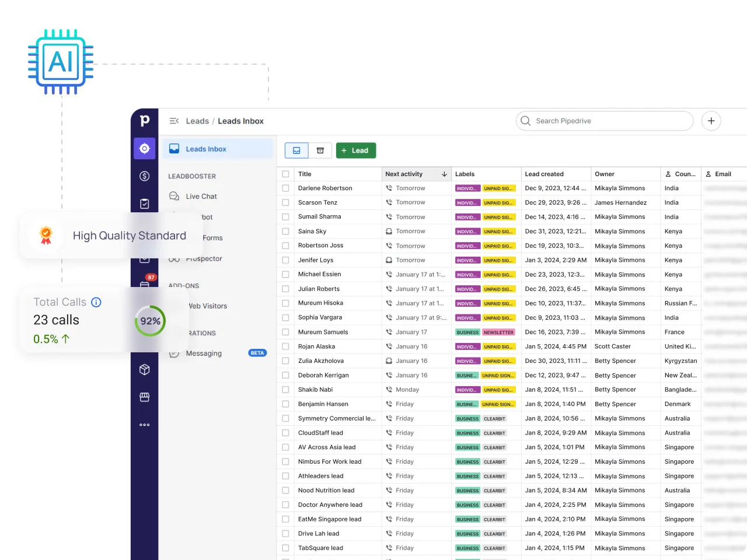This screenshot has height=560, width=747.
Task: Click the person icon in Email header
Action: coord(708,174)
